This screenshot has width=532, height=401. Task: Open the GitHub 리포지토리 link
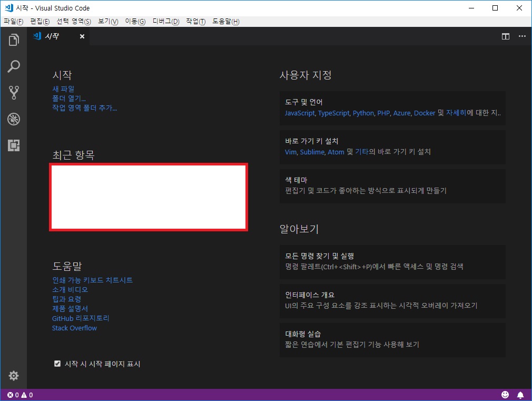[81, 318]
